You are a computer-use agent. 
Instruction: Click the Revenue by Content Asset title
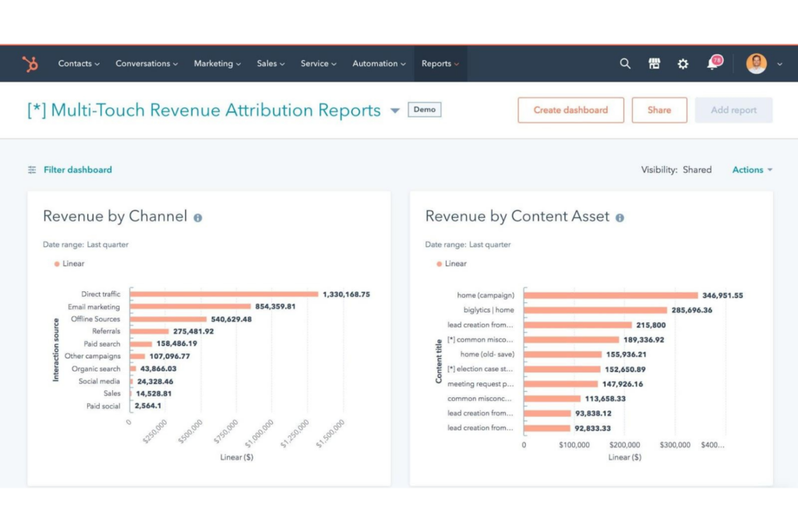point(517,217)
